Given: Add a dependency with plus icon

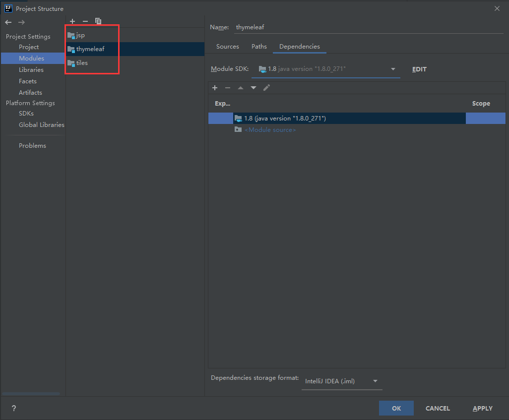Looking at the screenshot, I should point(215,88).
